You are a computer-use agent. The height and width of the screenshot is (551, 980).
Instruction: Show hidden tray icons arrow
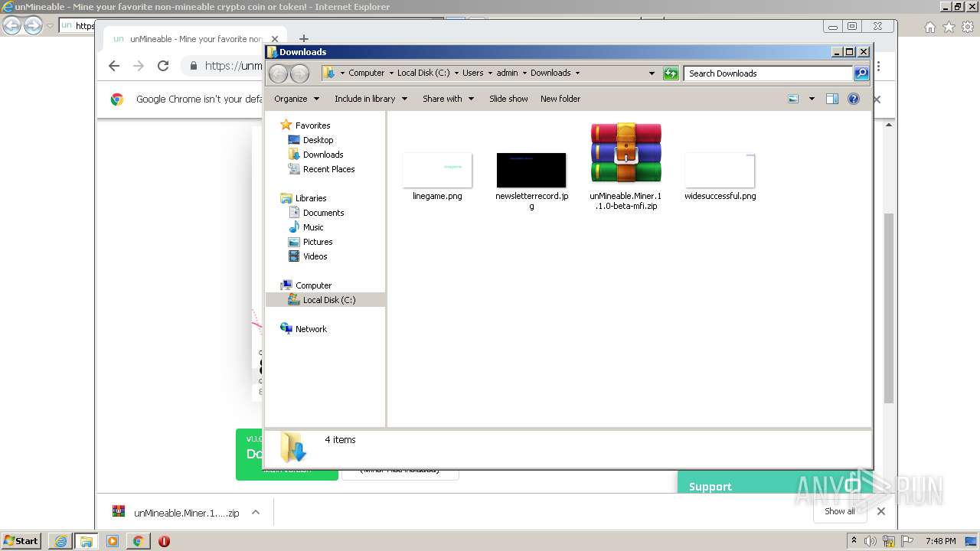854,541
